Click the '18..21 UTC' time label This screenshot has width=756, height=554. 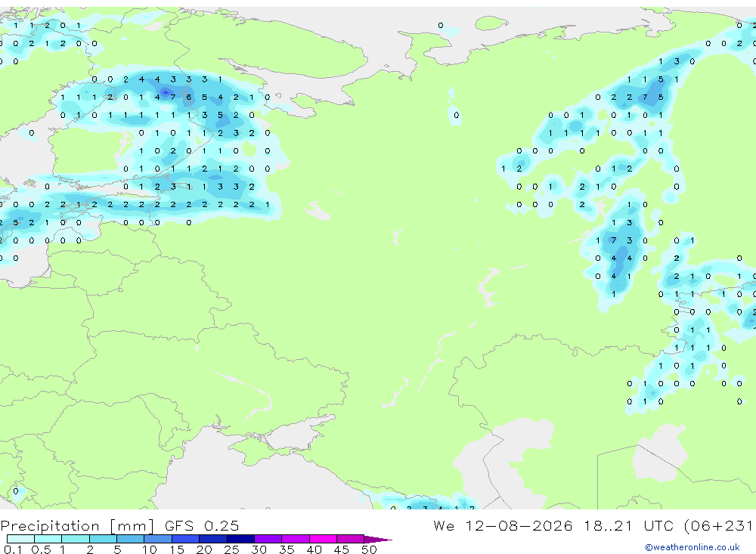tap(628, 525)
